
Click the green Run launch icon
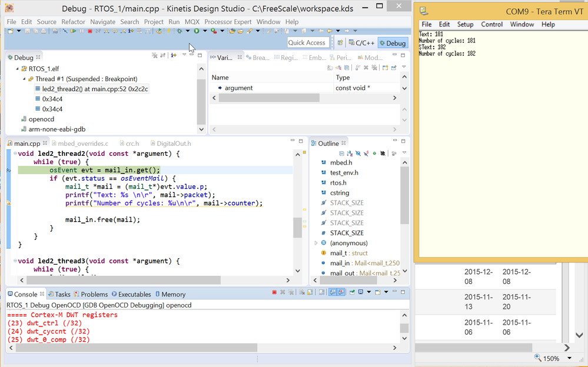[x=197, y=31]
